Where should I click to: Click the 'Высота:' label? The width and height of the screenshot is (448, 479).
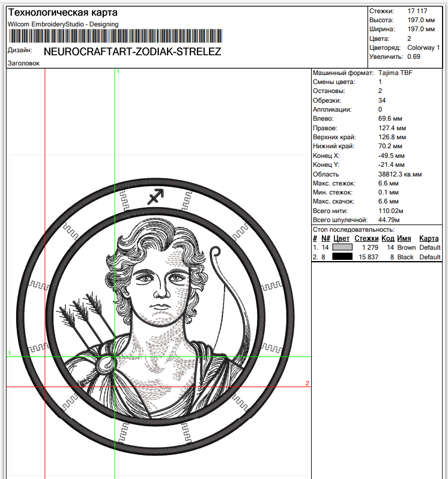tap(381, 20)
